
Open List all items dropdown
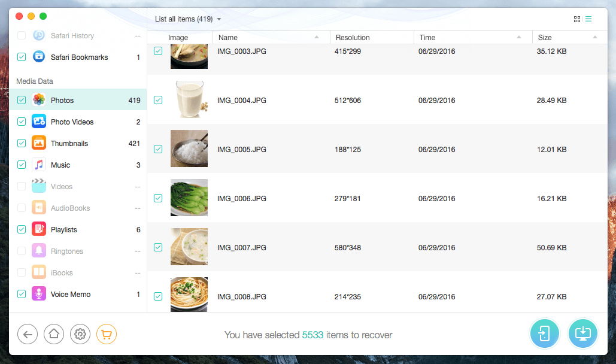point(188,19)
